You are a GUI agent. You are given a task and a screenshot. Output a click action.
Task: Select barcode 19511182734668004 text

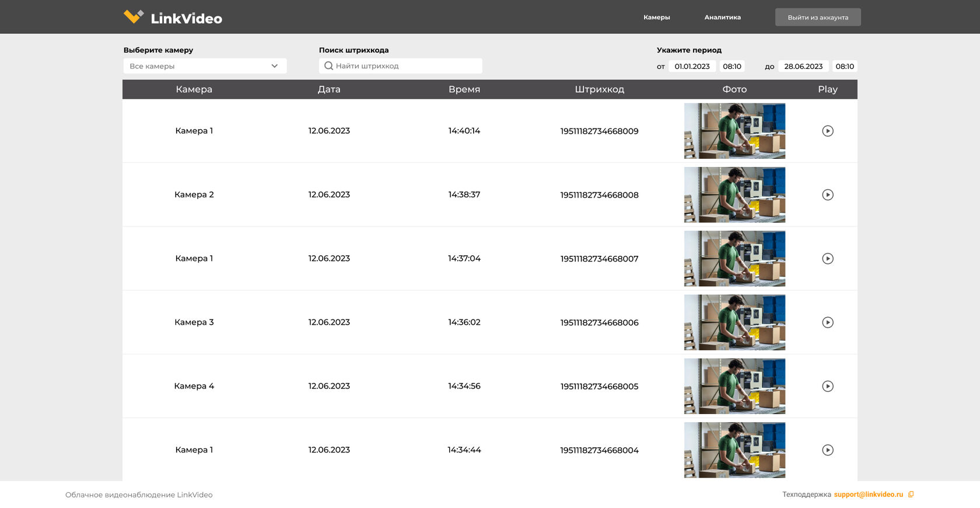click(x=600, y=450)
